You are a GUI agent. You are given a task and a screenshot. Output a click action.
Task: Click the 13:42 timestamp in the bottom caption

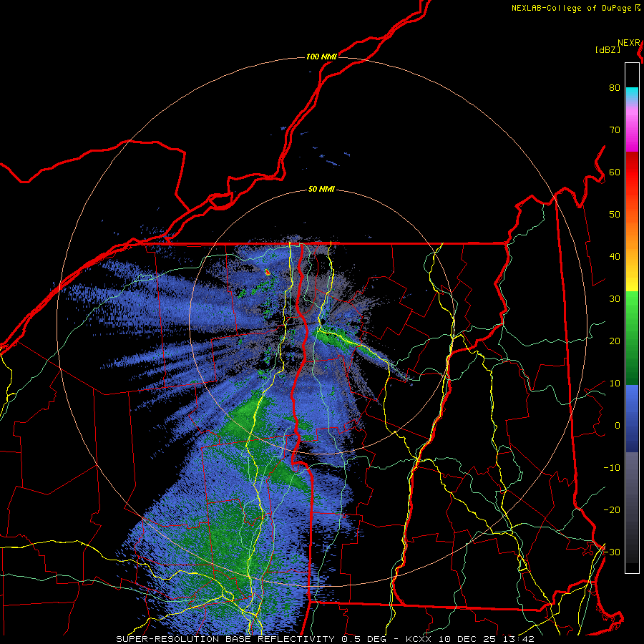[520, 639]
